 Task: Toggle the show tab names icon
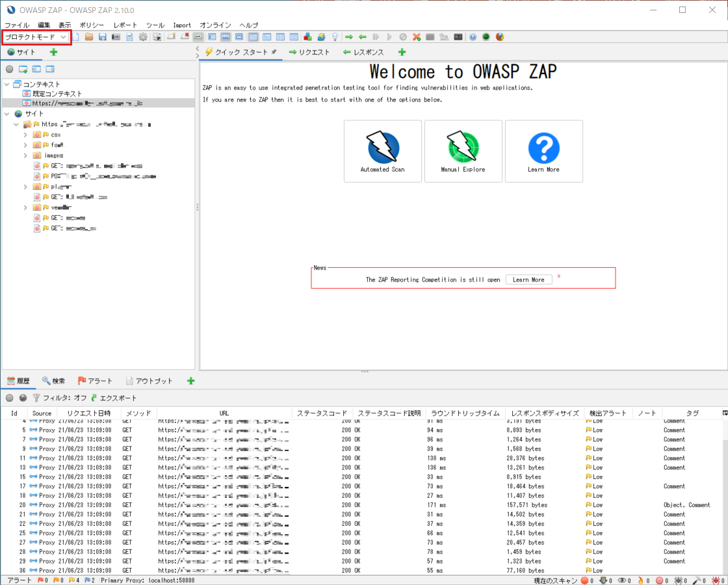tap(198, 37)
